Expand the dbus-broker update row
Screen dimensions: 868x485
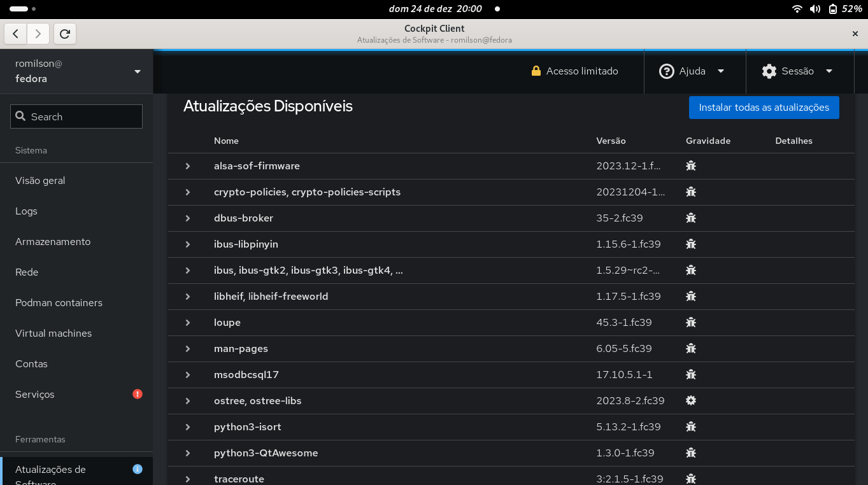pyautogui.click(x=188, y=218)
